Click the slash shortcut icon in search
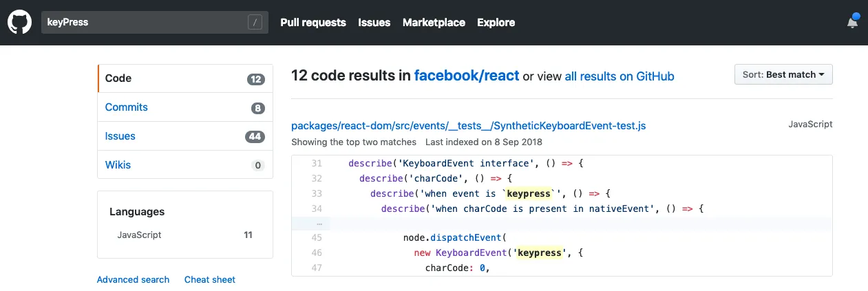 coord(255,23)
